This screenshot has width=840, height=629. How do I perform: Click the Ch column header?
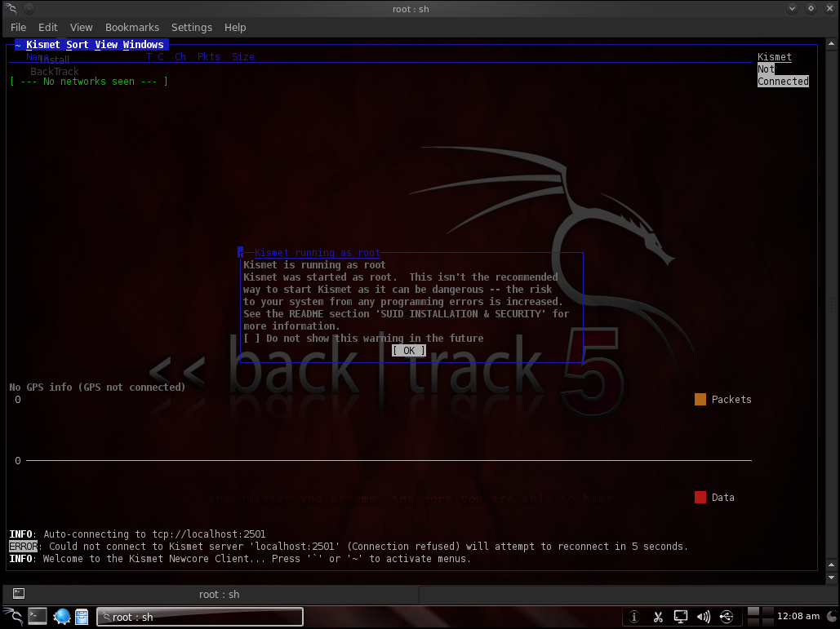pyautogui.click(x=180, y=57)
